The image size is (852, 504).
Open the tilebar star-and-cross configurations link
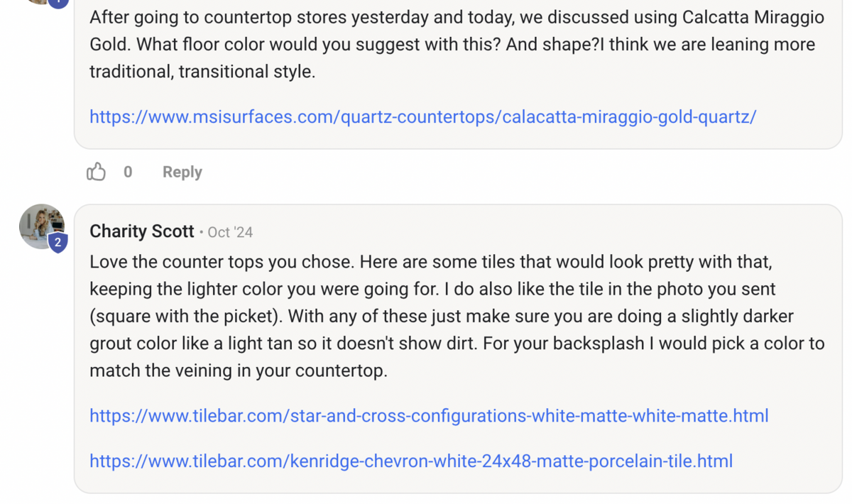(x=429, y=415)
